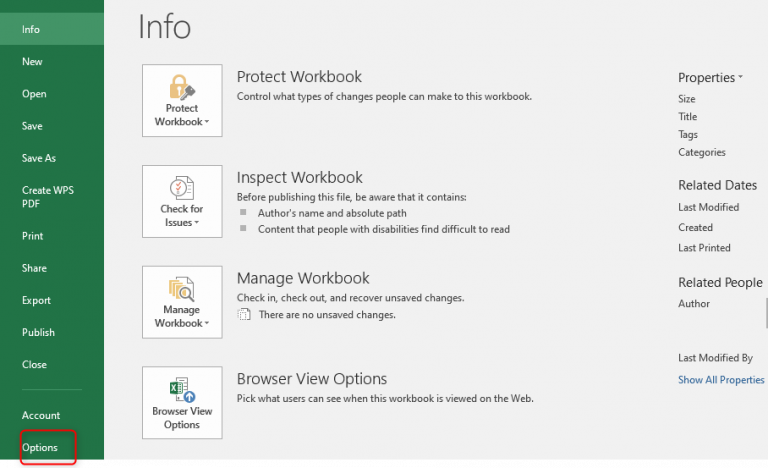
Task: Click the small document icon beside unsaved changes
Action: click(243, 314)
